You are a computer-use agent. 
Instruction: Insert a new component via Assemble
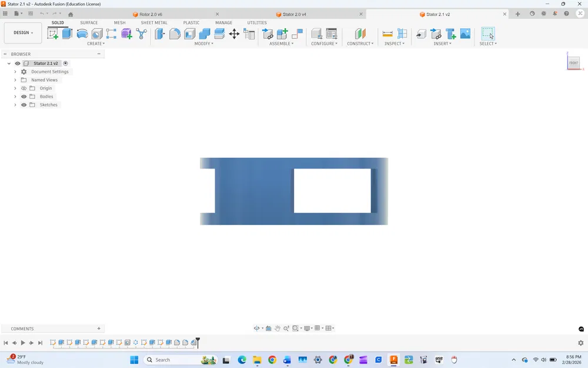click(x=282, y=34)
